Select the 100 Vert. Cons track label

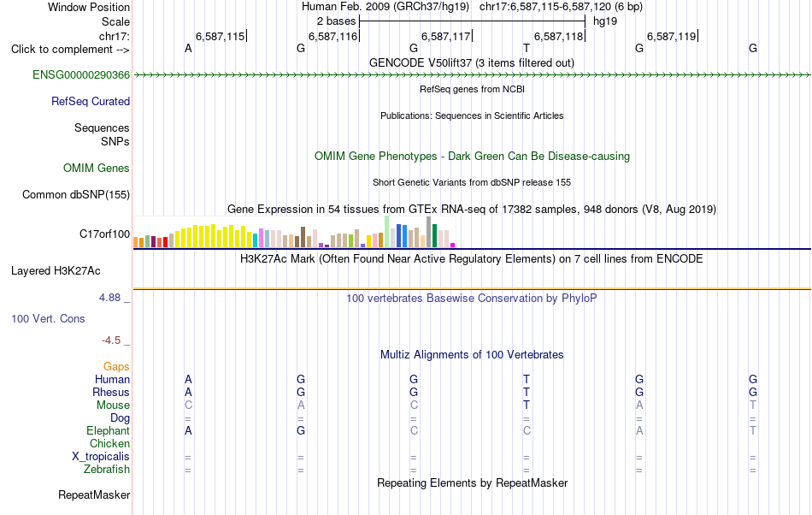48,319
